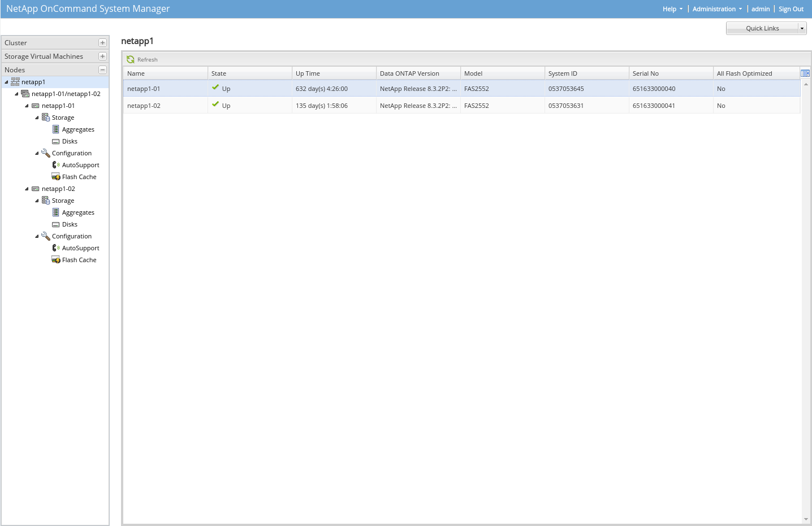Image resolution: width=812 pixels, height=526 pixels.
Task: Click the Disks icon under netapp1-02
Action: pyautogui.click(x=56, y=224)
